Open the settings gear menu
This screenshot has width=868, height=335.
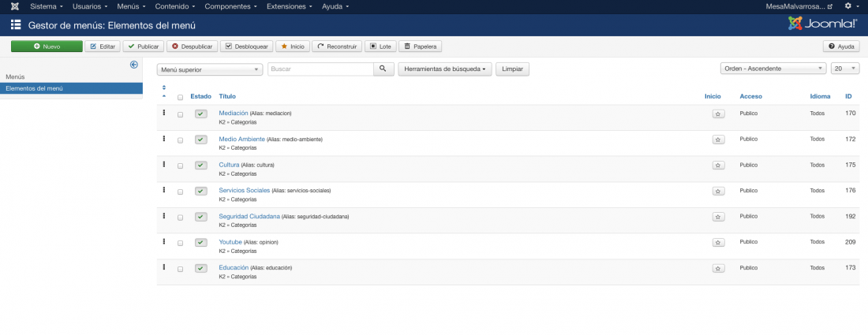point(851,6)
